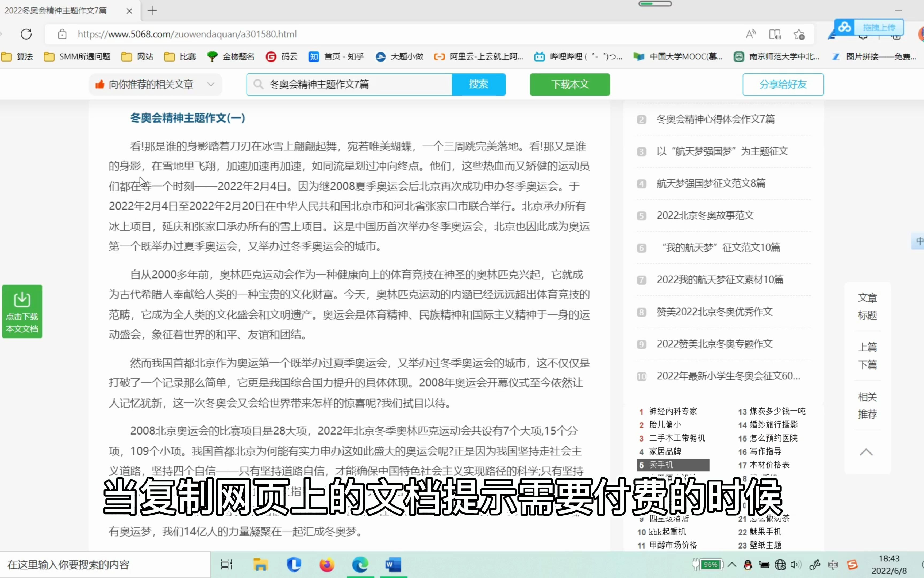Screen dimensions: 924x578
Task: Show hidden system tray icons
Action: [732, 565]
